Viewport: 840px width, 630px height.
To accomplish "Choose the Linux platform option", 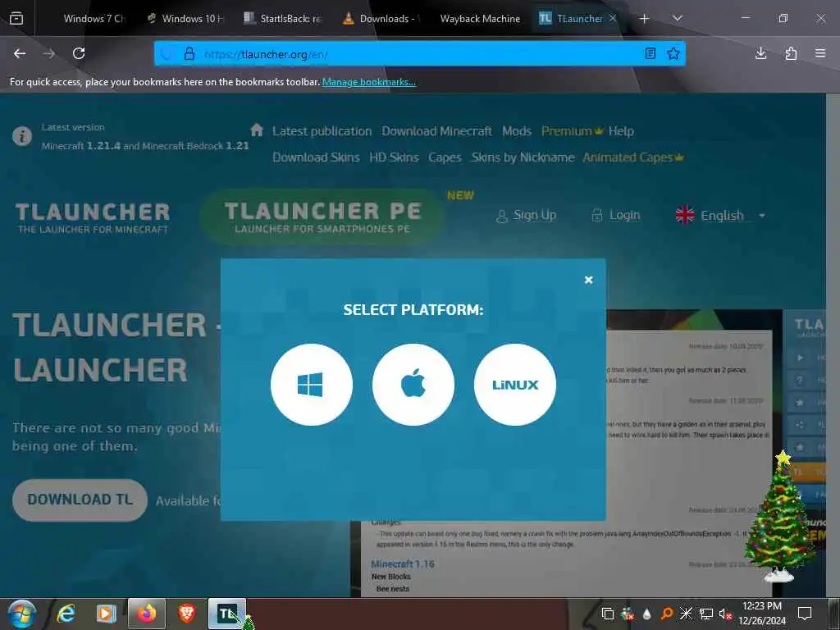I will click(x=515, y=385).
